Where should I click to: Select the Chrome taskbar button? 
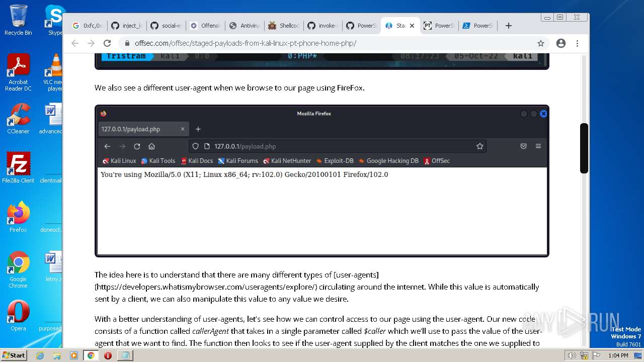(x=91, y=355)
